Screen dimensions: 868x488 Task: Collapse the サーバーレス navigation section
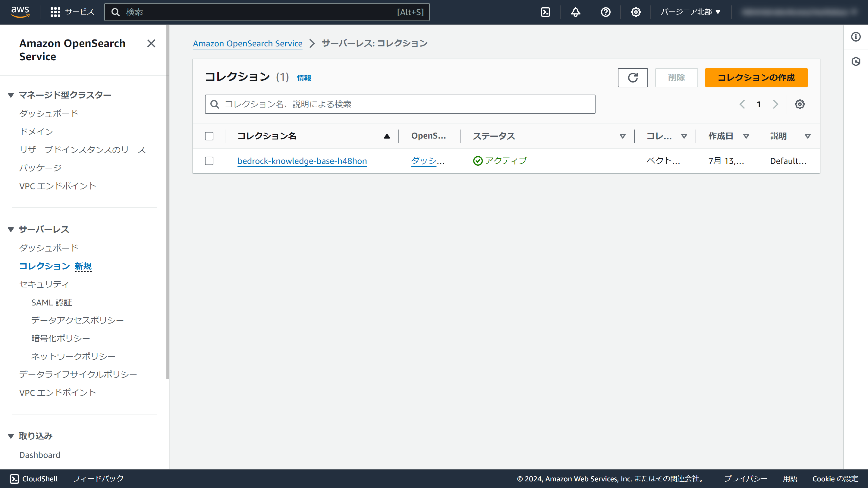click(x=11, y=230)
